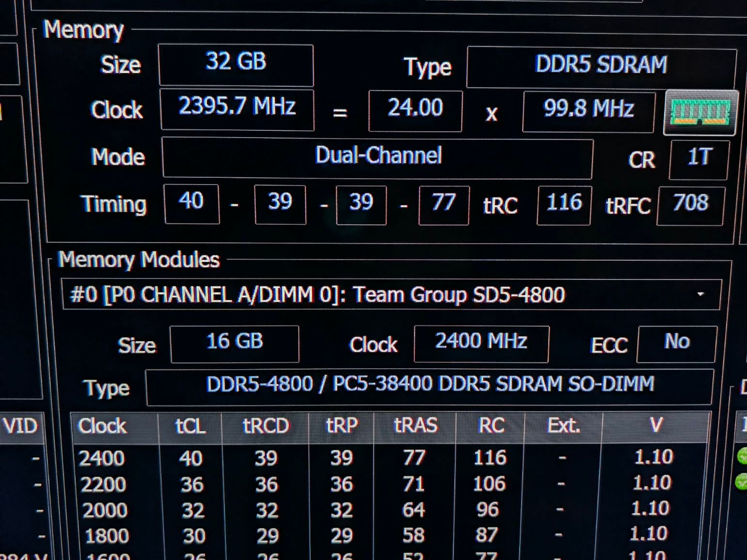The width and height of the screenshot is (747, 560).
Task: Click the Mode field Dual-Channel
Action: pyautogui.click(x=378, y=158)
